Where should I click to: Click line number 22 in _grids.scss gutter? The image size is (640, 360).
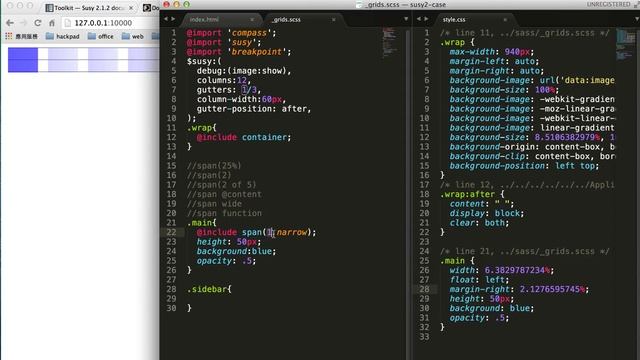(171, 232)
